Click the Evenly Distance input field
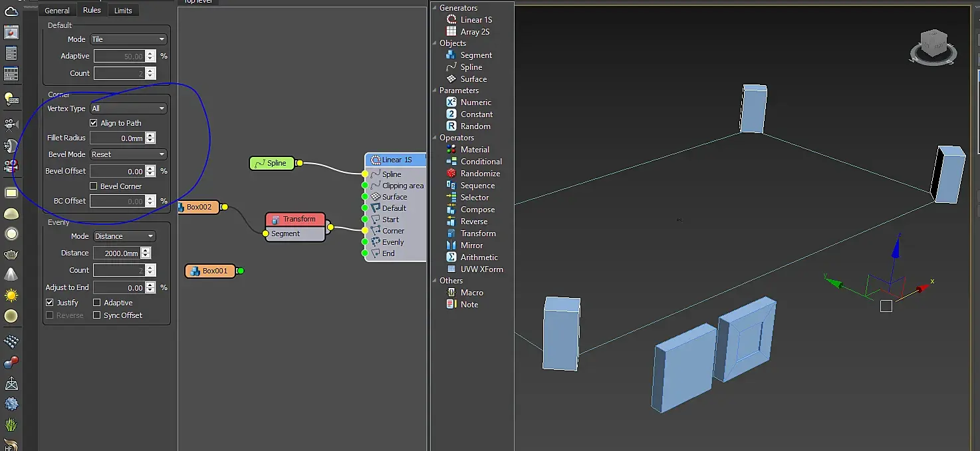The image size is (980, 451). [x=117, y=253]
